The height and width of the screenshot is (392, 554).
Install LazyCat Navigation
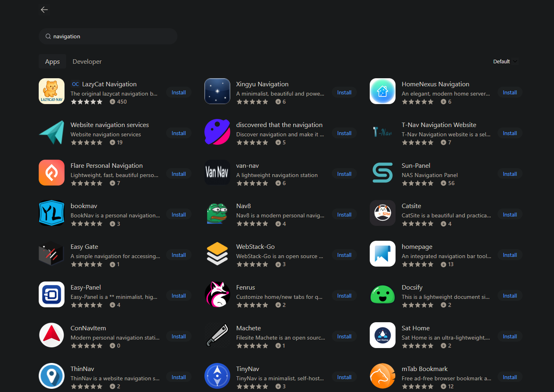click(179, 92)
